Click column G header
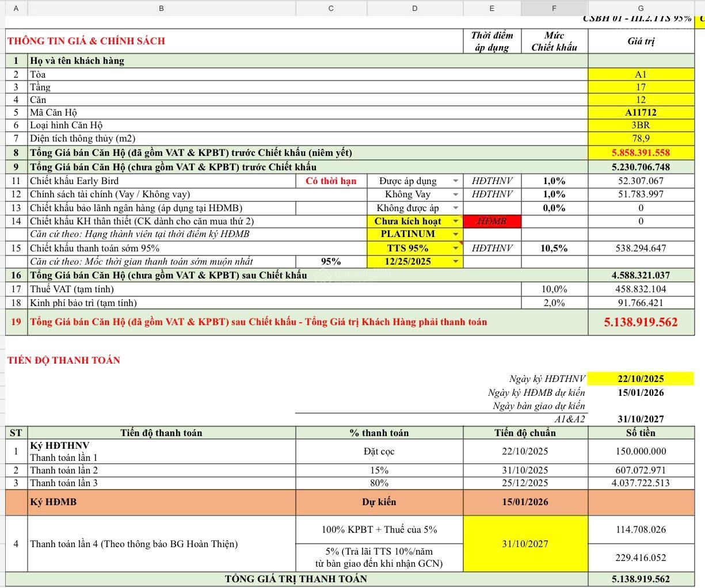 641,8
